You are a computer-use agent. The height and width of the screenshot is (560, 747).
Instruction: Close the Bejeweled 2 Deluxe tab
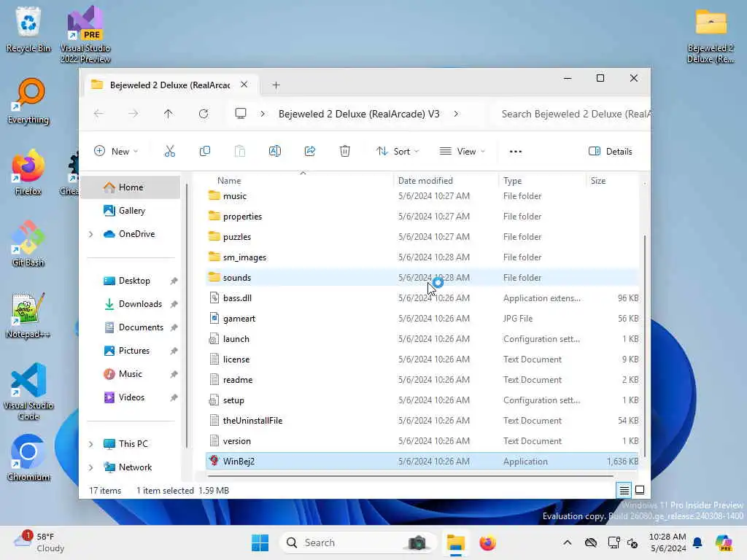[244, 85]
